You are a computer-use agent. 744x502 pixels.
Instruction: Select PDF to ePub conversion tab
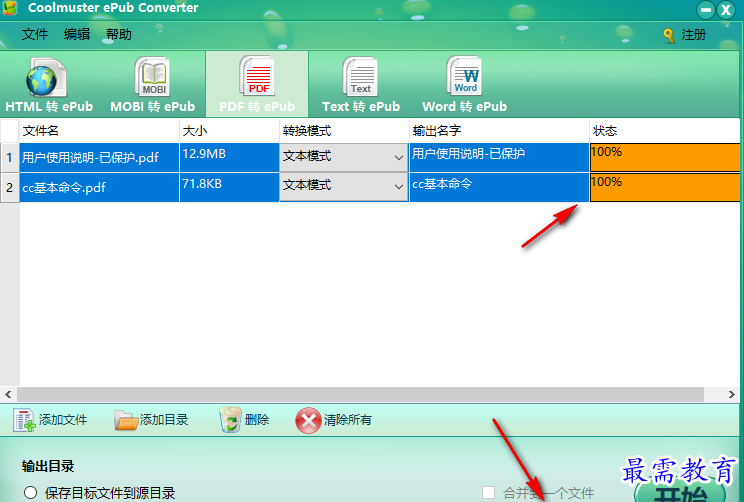pos(257,84)
